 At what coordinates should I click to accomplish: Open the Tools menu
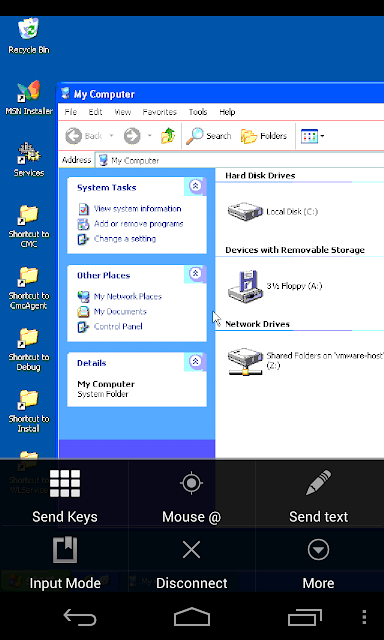pos(198,112)
